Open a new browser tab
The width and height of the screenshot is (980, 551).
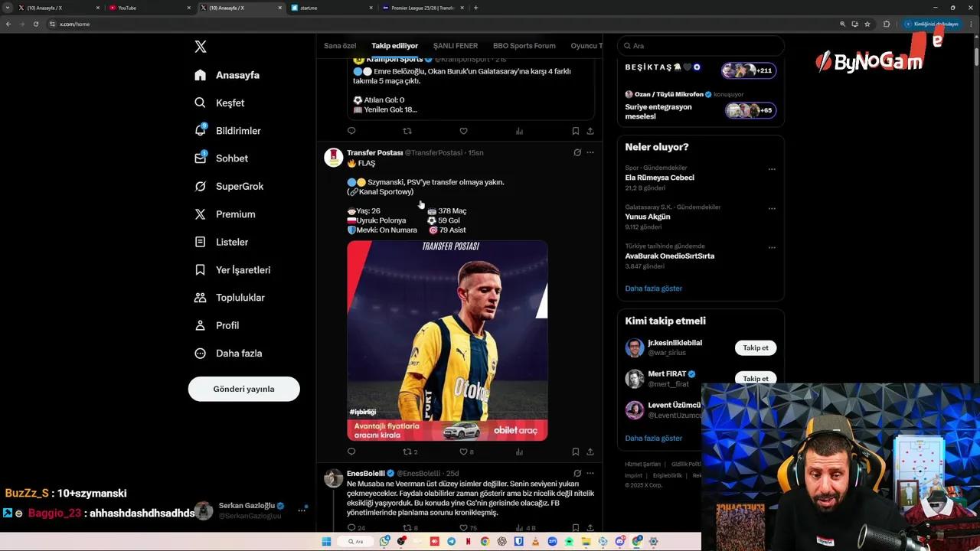(475, 8)
